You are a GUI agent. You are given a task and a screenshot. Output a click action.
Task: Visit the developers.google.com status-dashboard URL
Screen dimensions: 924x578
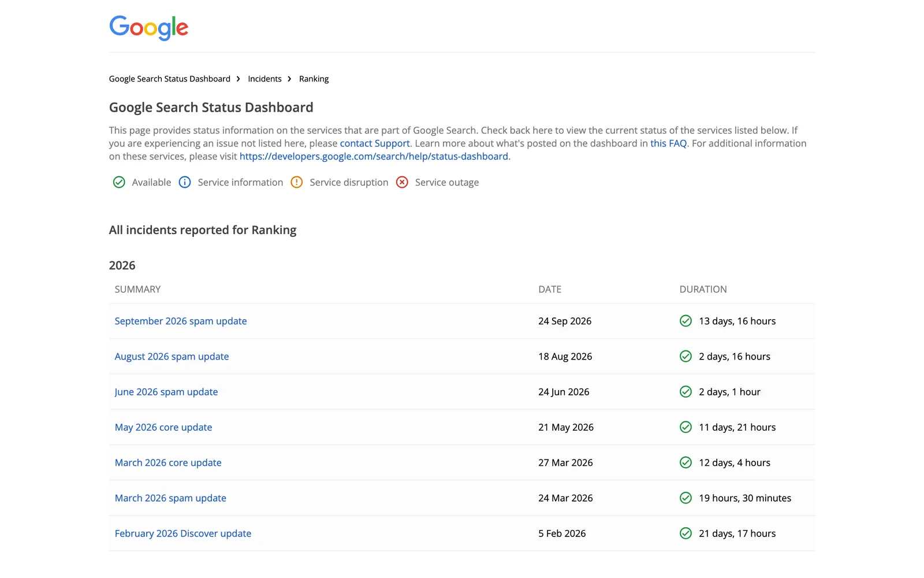click(374, 156)
